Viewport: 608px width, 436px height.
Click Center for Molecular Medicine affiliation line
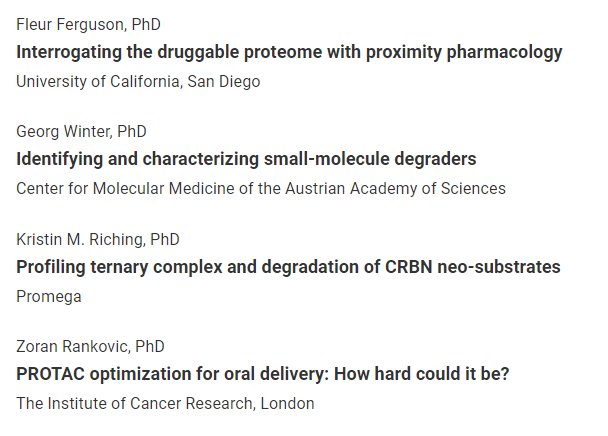[261, 189]
